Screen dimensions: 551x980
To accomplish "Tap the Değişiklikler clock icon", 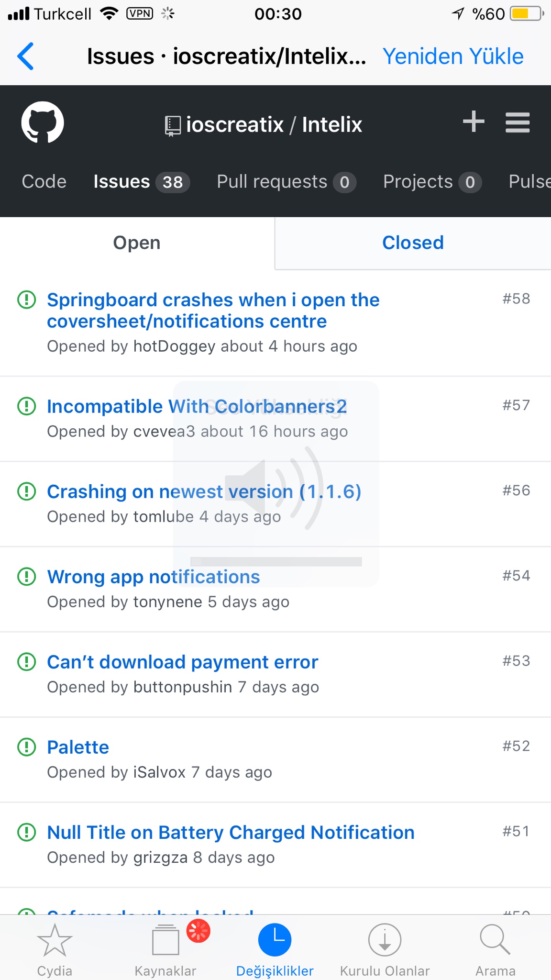I will 275,940.
